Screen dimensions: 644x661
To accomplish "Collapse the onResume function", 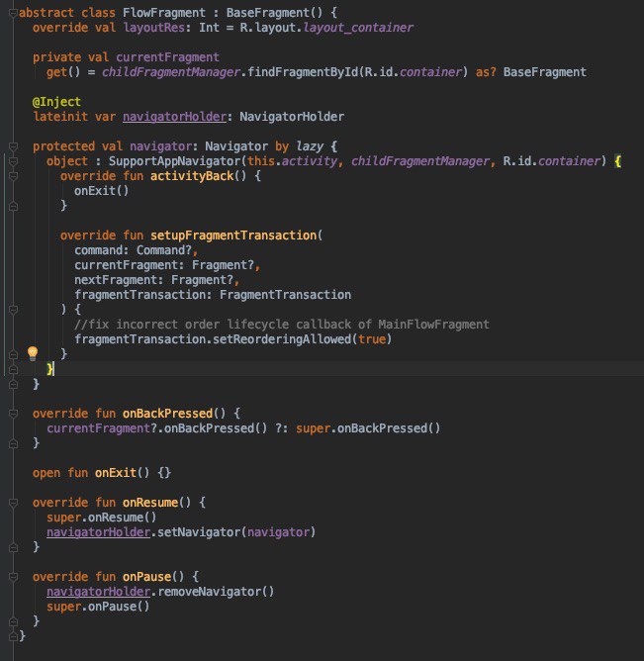I will coord(13,503).
